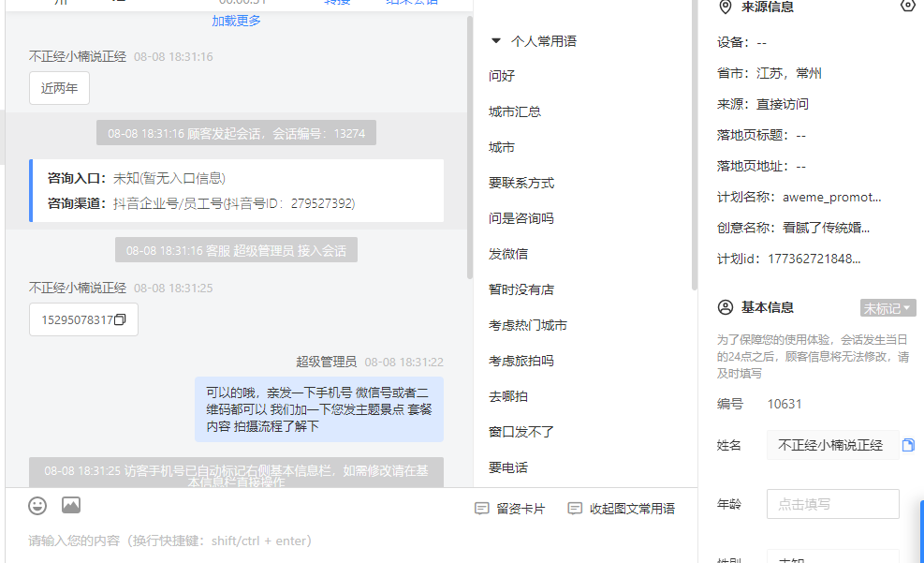Click the phone auto-marked system notice
Image resolution: width=924 pixels, height=563 pixels.
click(x=236, y=473)
